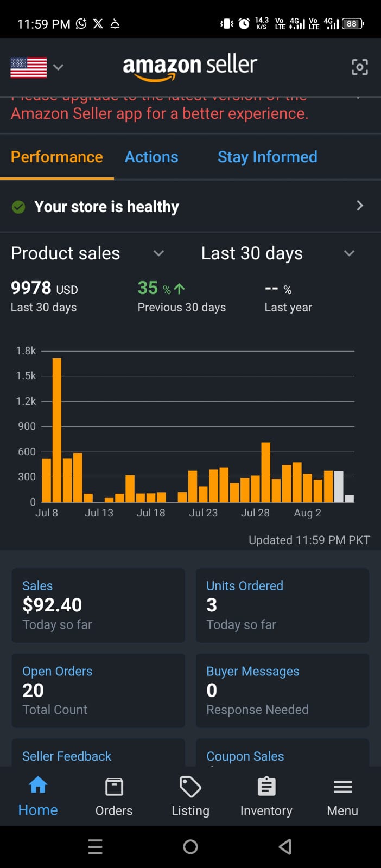Viewport: 381px width, 868px height.
Task: Expand the marketplace selector chevron
Action: (x=59, y=67)
